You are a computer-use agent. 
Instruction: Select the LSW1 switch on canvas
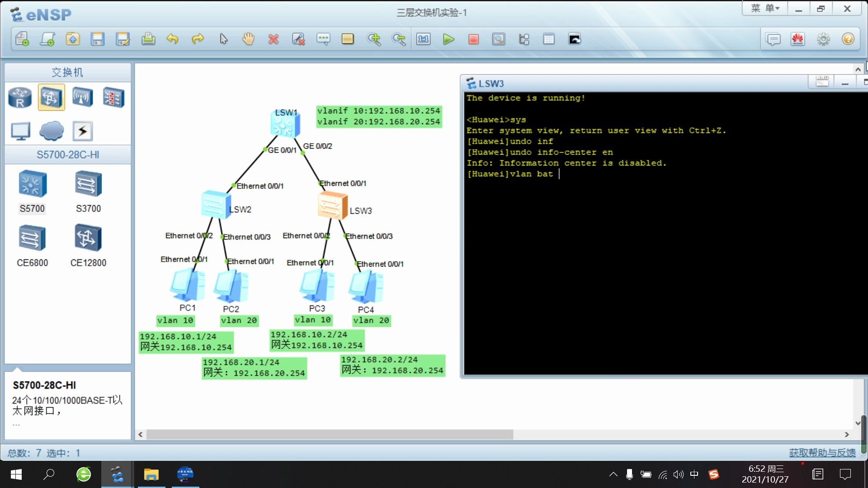click(285, 124)
